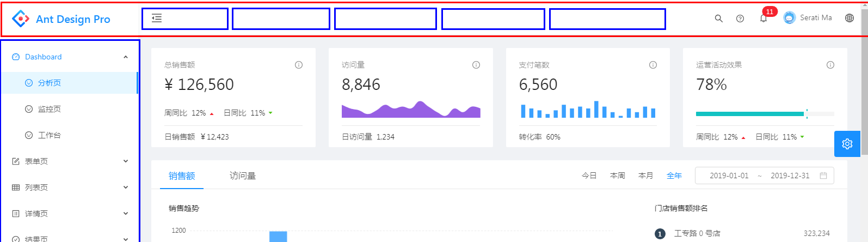
Task: Click the 门店销售额排名 heading
Action: 681,208
